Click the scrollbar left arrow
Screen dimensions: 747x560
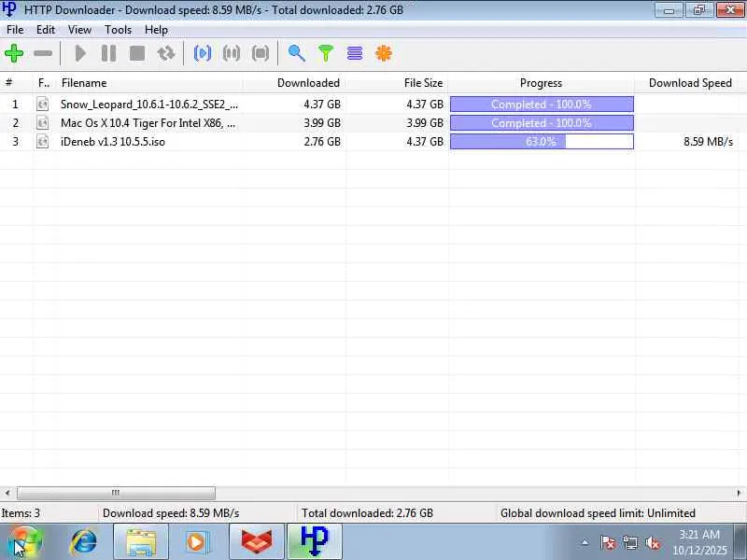click(7, 493)
